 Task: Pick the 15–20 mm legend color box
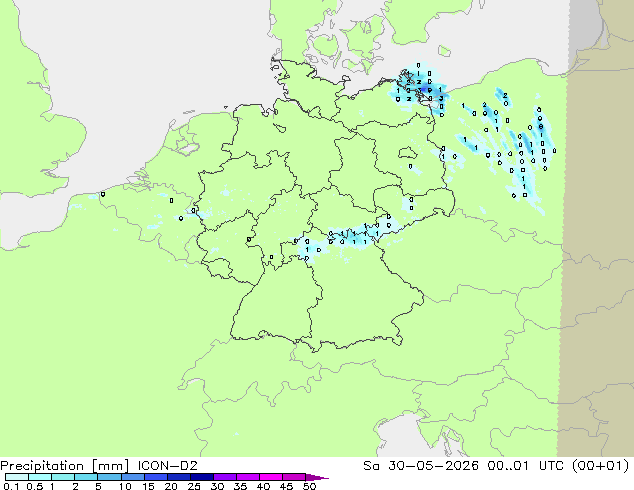(155, 477)
